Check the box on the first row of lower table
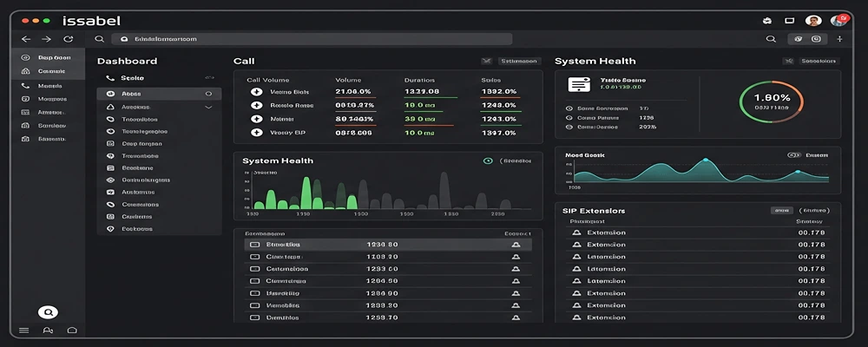The height and width of the screenshot is (347, 868). (x=254, y=245)
